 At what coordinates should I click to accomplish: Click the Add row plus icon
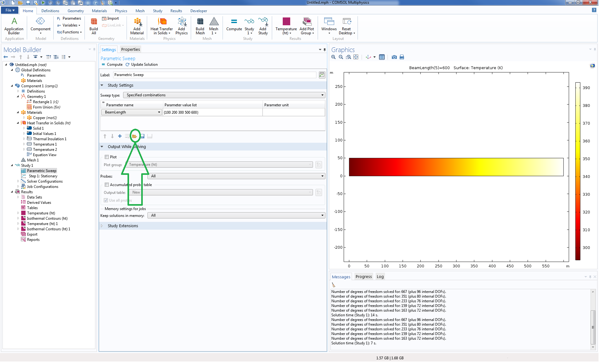[120, 136]
